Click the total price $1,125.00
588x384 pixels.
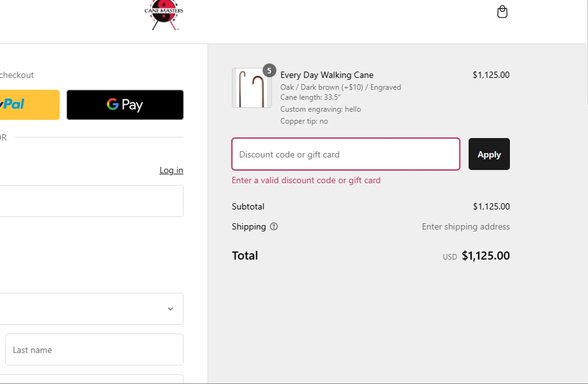click(x=485, y=256)
